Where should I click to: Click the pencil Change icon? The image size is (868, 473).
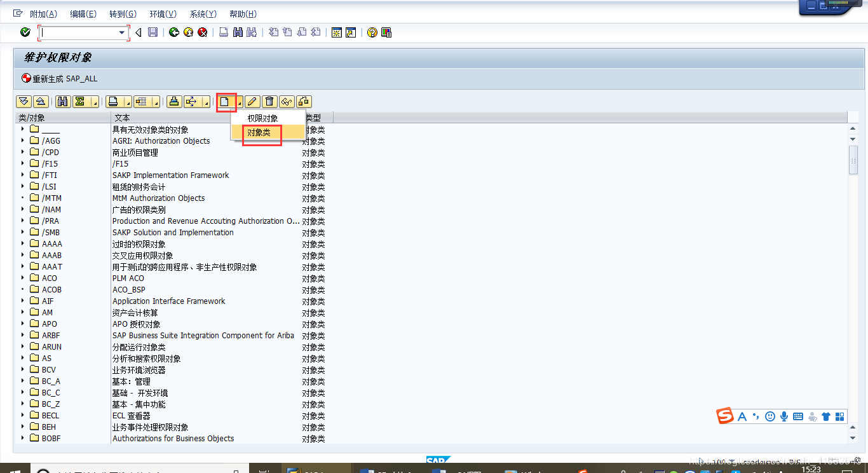pyautogui.click(x=253, y=102)
